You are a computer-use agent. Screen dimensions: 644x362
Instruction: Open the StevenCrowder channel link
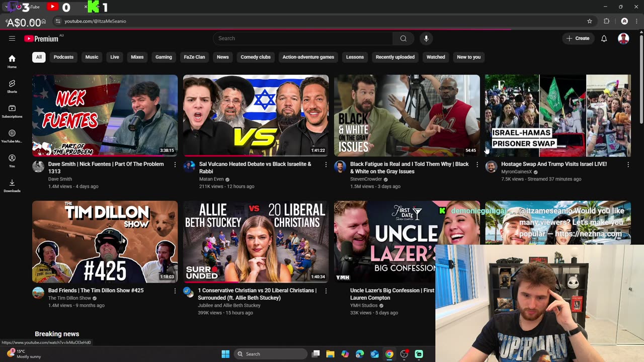point(366,179)
